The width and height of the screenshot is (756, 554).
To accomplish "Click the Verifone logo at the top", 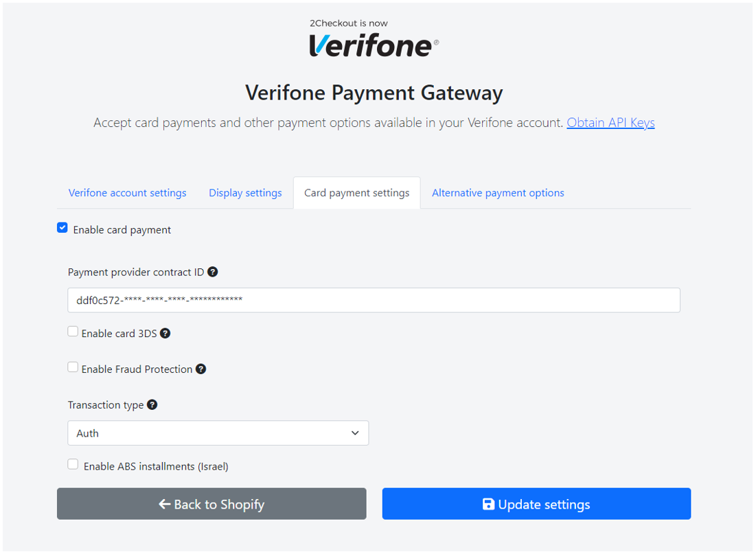I will (x=374, y=45).
